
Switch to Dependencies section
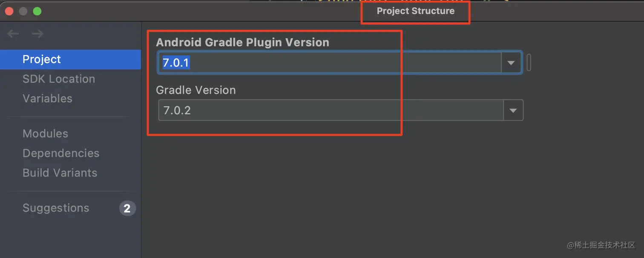coord(61,153)
